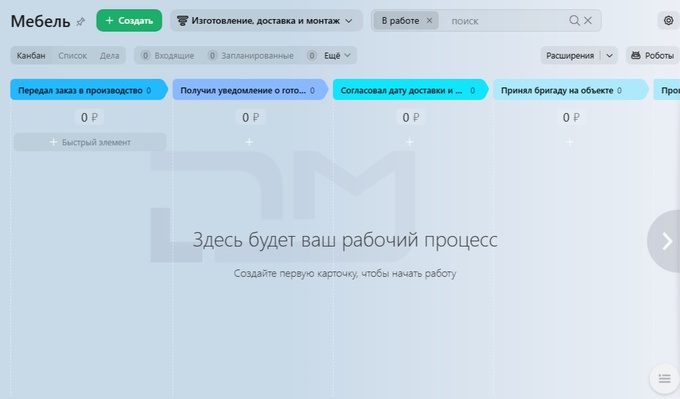Clear search with the X icon
This screenshot has height=399, width=680.
click(588, 20)
